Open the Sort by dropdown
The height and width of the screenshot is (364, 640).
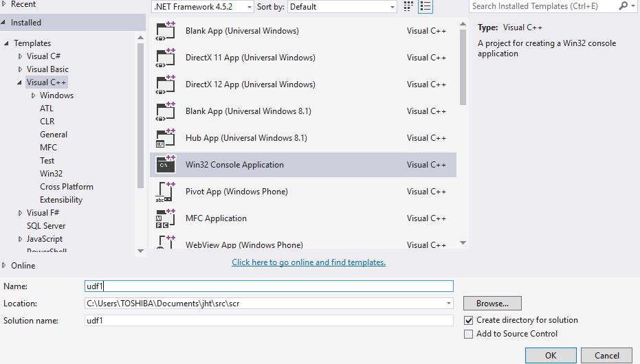click(x=342, y=6)
